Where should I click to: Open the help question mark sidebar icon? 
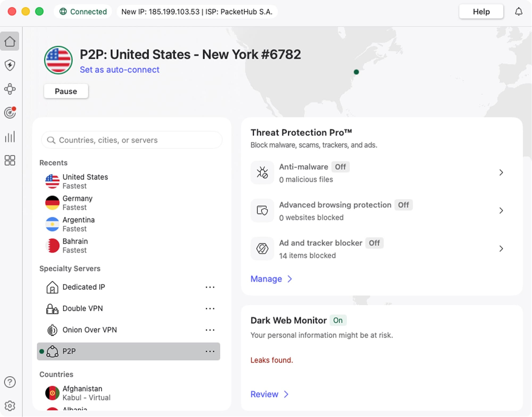[10, 382]
